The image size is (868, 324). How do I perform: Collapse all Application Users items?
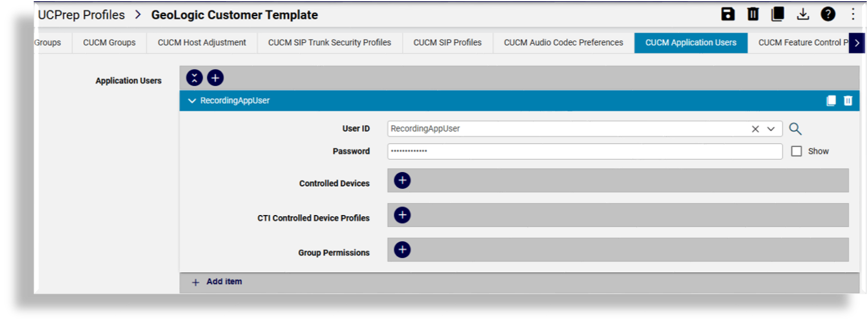point(195,77)
